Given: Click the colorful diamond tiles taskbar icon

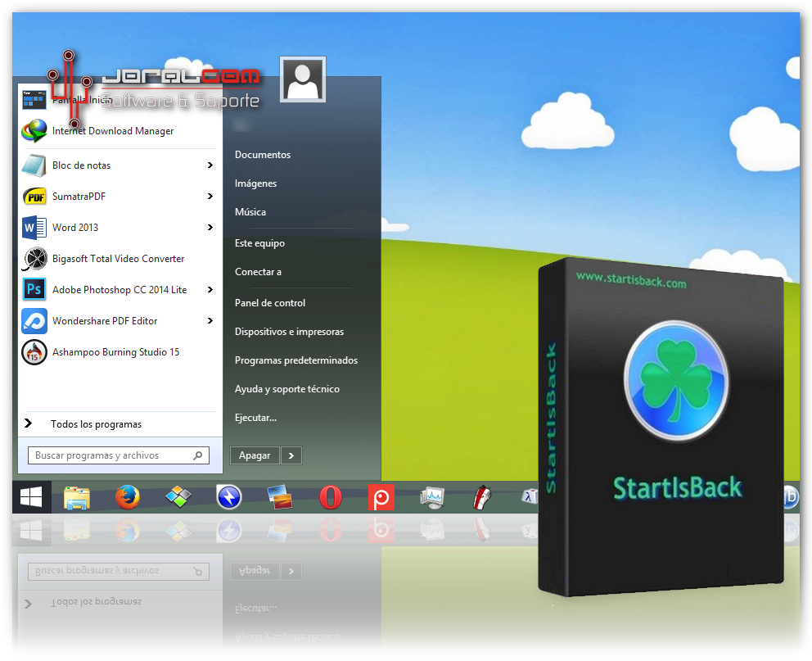Looking at the screenshot, I should pos(178,497).
